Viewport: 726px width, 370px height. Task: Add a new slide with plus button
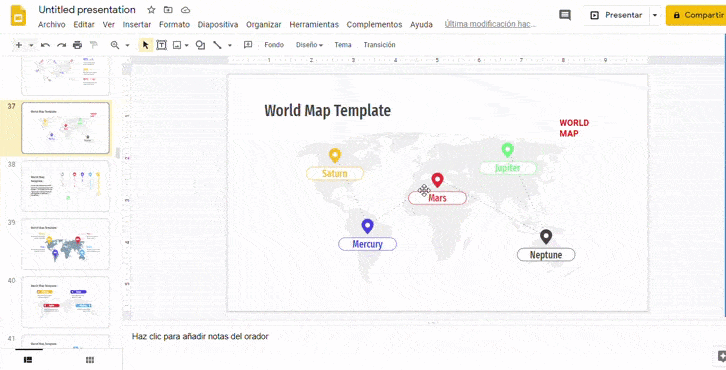19,45
